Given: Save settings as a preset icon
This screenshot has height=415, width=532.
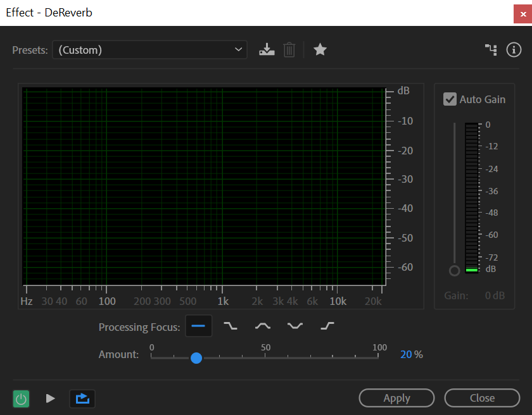Looking at the screenshot, I should pos(267,49).
